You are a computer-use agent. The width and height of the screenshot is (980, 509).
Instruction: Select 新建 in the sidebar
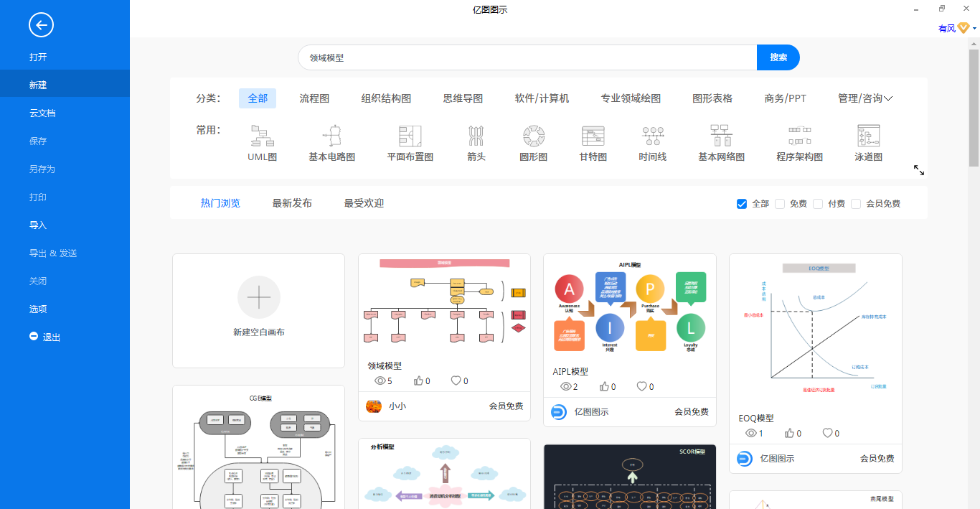pyautogui.click(x=65, y=85)
